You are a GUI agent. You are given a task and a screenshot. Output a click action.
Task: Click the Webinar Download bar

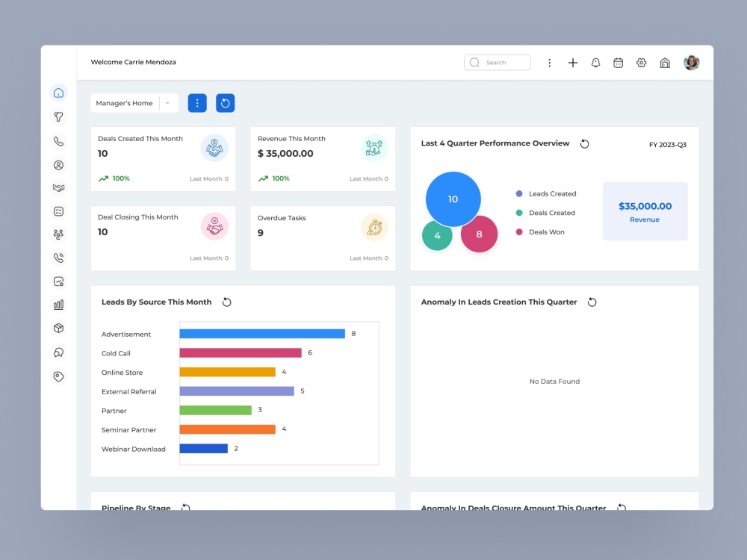(203, 449)
